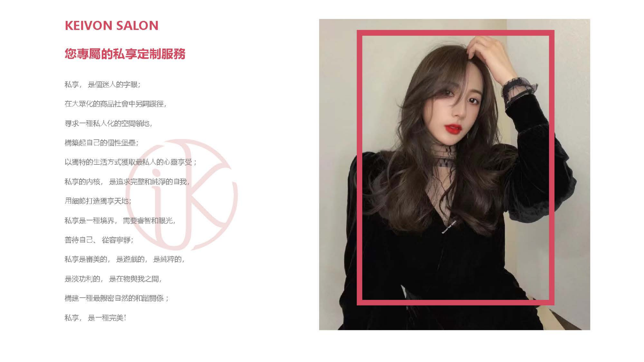Click the line 私享的內核， 是追求完整和純淨的自我
644x362 pixels.
127,182
